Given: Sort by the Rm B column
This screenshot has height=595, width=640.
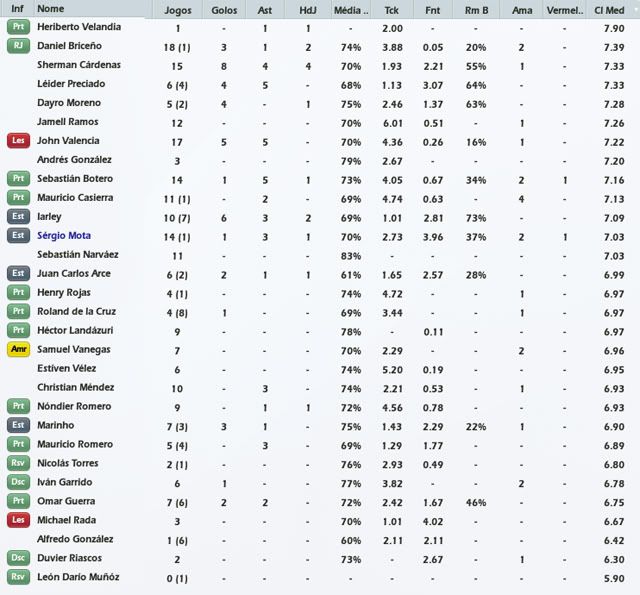Looking at the screenshot, I should [x=476, y=9].
